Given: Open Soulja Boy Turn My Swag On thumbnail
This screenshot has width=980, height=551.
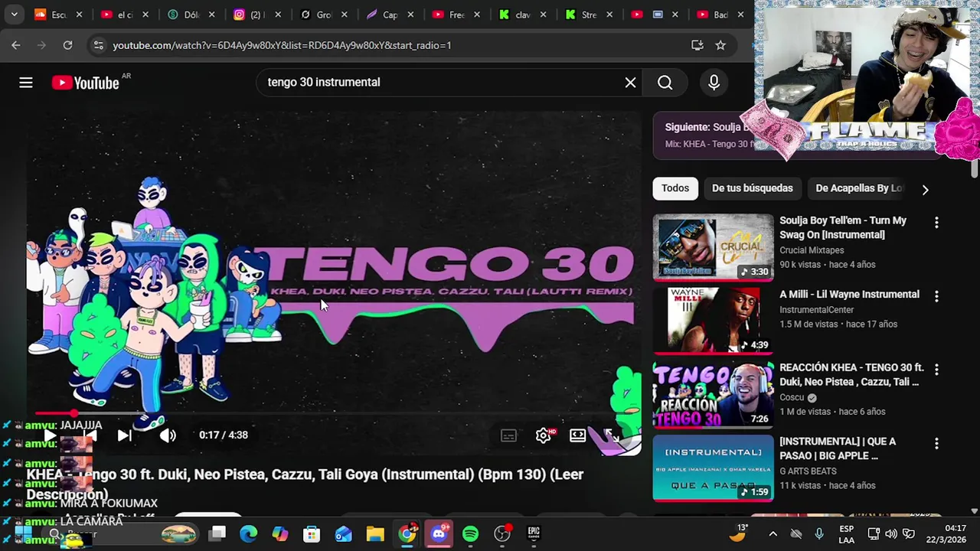Looking at the screenshot, I should 713,247.
